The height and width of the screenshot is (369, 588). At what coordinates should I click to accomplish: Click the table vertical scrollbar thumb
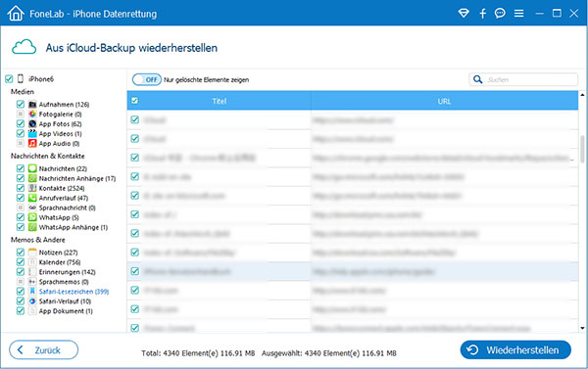582,149
